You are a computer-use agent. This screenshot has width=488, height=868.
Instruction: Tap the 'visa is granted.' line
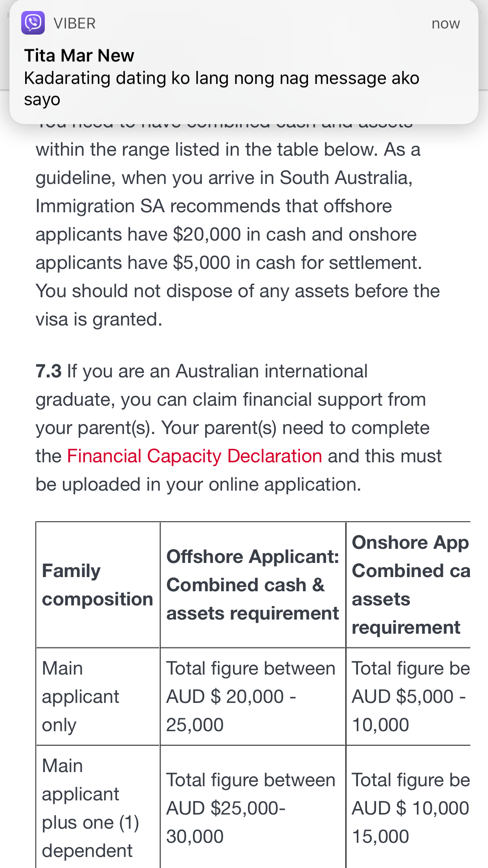[99, 320]
